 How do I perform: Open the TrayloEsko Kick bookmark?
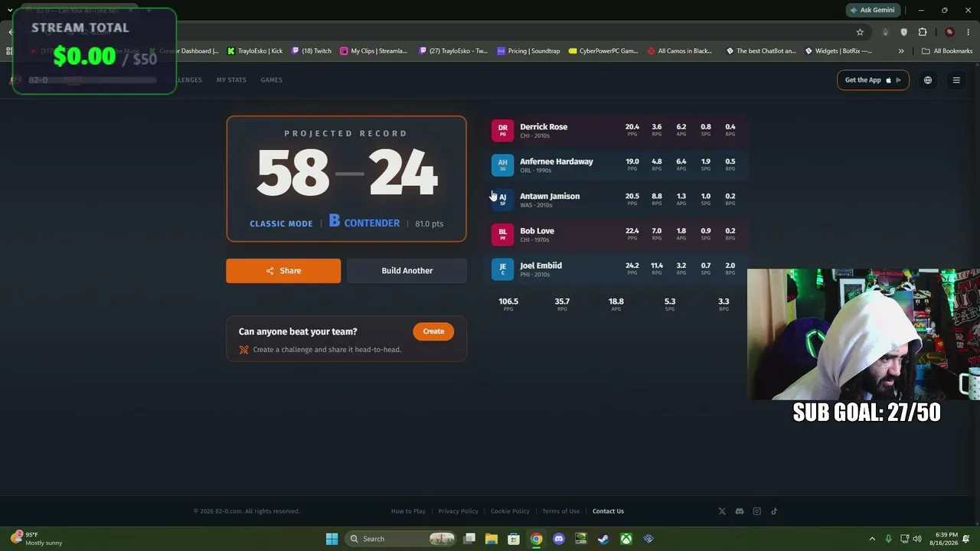pyautogui.click(x=255, y=51)
